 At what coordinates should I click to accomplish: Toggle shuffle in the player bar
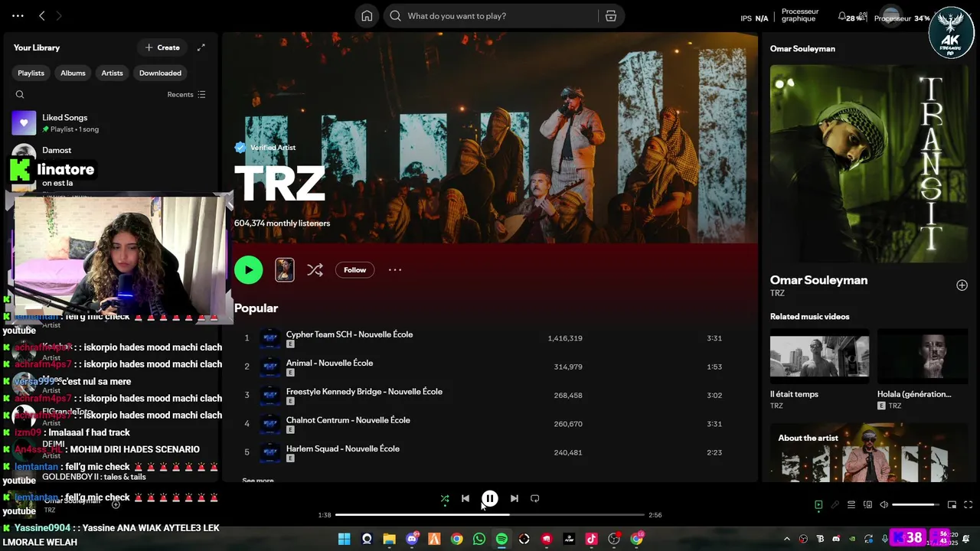445,498
